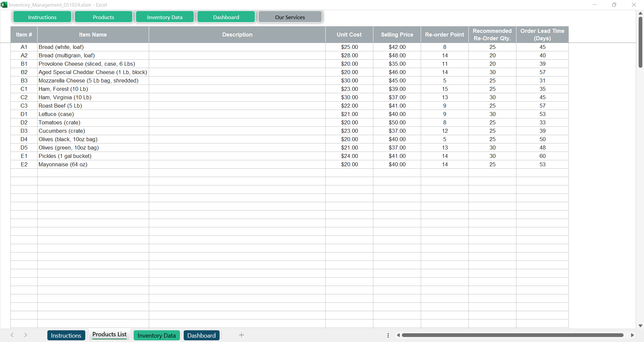Viewport: 644px width, 342px height.
Task: Click the three-dot tab bar resize handle
Action: coord(388,335)
